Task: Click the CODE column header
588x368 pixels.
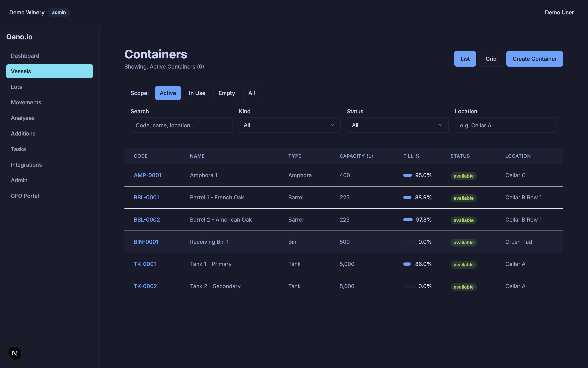Action: coord(141,156)
